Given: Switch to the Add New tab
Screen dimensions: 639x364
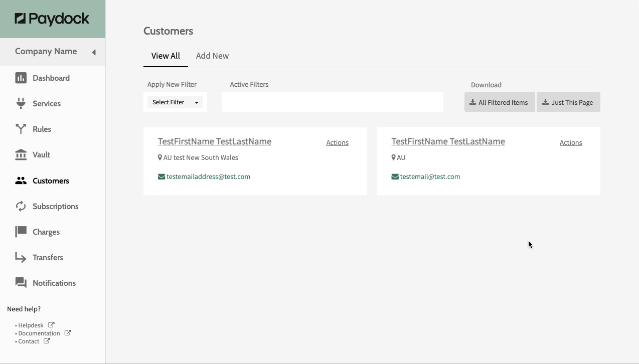Looking at the screenshot, I should [212, 56].
